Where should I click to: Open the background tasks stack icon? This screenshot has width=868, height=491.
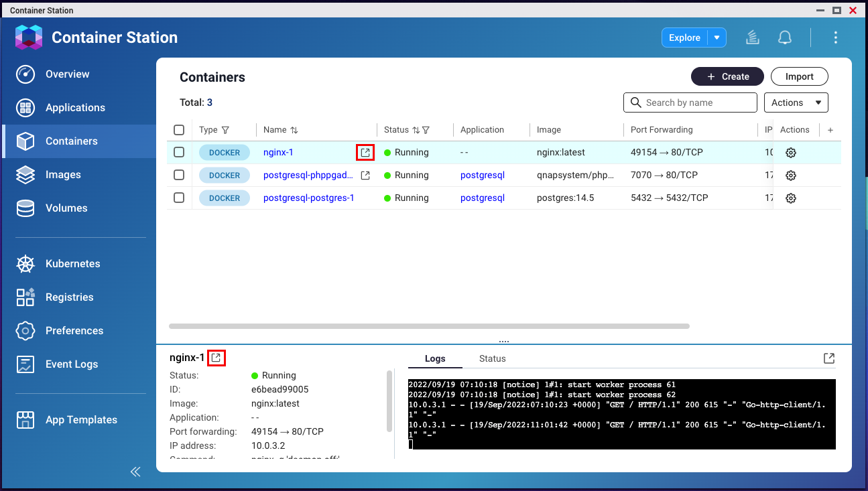coord(753,38)
